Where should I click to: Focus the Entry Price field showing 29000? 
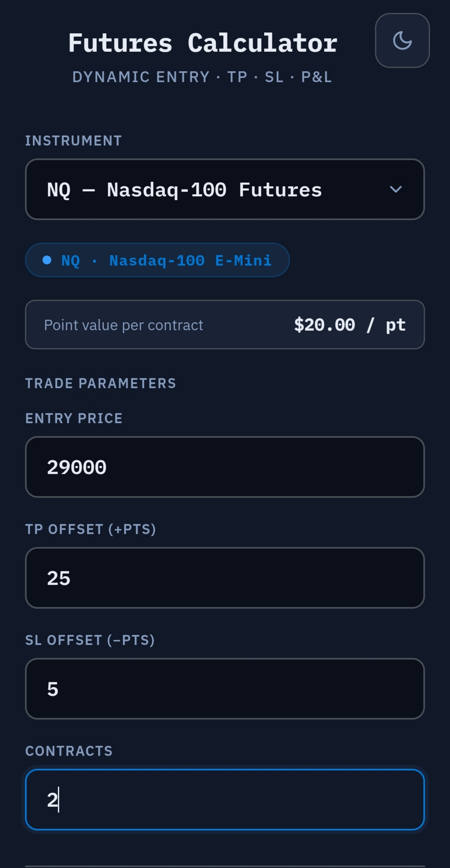point(225,467)
